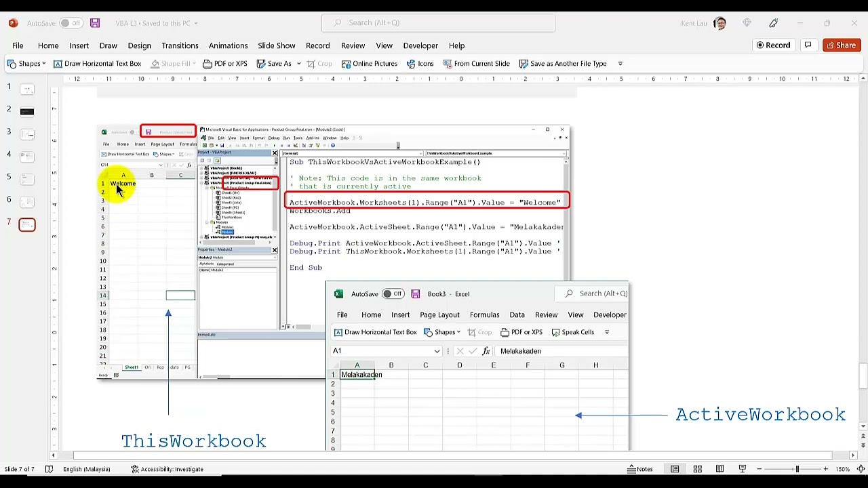Open the Slide Show tab
The image size is (868, 488).
(x=276, y=45)
